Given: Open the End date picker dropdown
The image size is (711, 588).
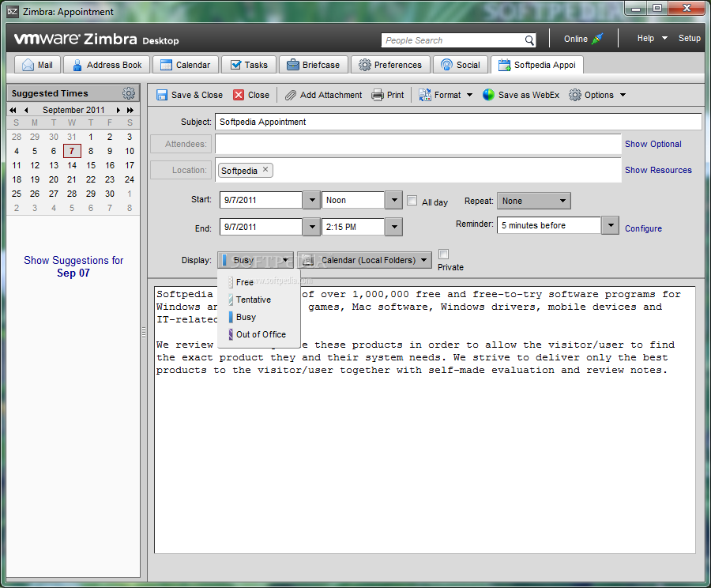Looking at the screenshot, I should (311, 227).
